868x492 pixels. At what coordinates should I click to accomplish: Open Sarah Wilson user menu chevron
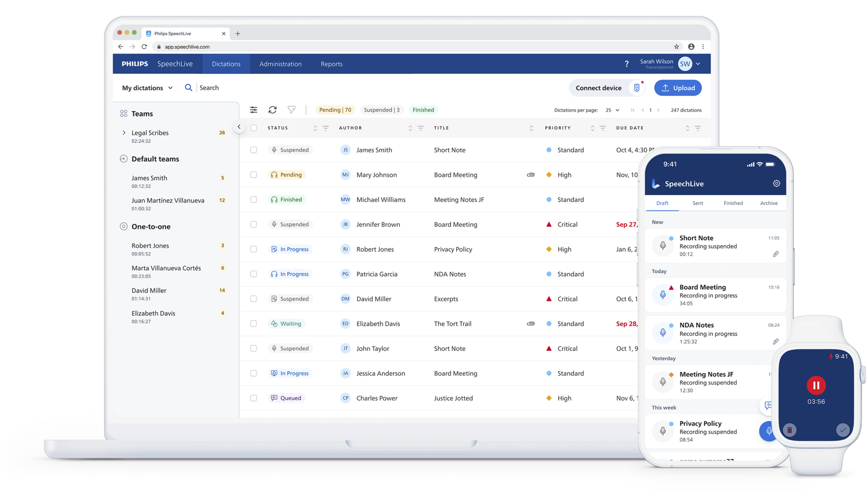click(x=698, y=64)
